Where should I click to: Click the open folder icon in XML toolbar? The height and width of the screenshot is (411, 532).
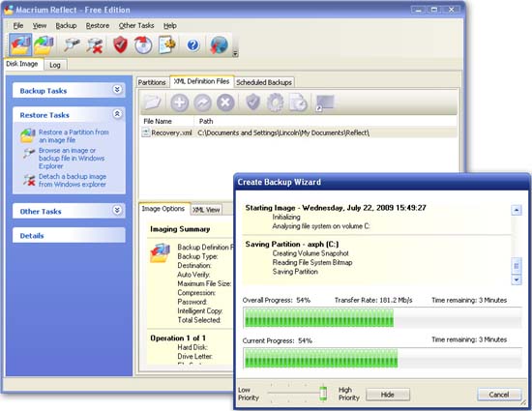click(x=152, y=103)
